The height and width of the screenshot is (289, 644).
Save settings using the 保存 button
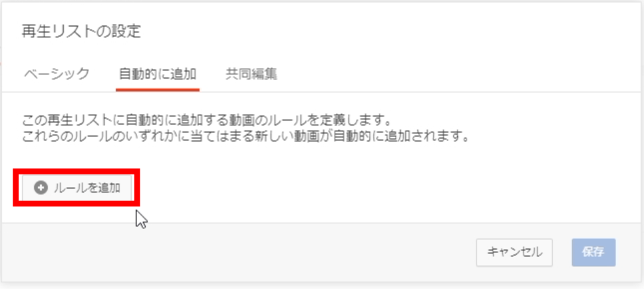tap(593, 252)
